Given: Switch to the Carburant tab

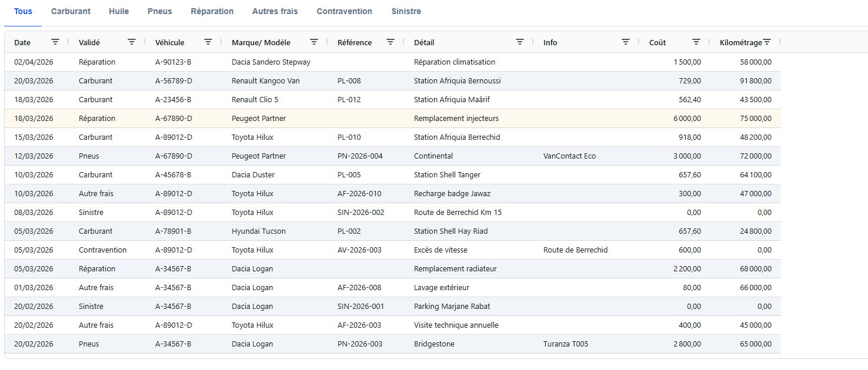Looking at the screenshot, I should pos(71,12).
